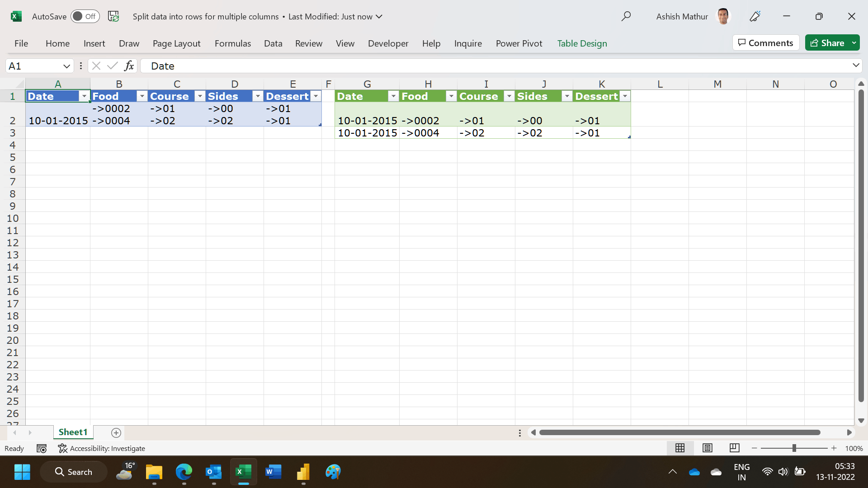This screenshot has width=868, height=488.
Task: Click the Insert Function fx icon
Action: [129, 66]
